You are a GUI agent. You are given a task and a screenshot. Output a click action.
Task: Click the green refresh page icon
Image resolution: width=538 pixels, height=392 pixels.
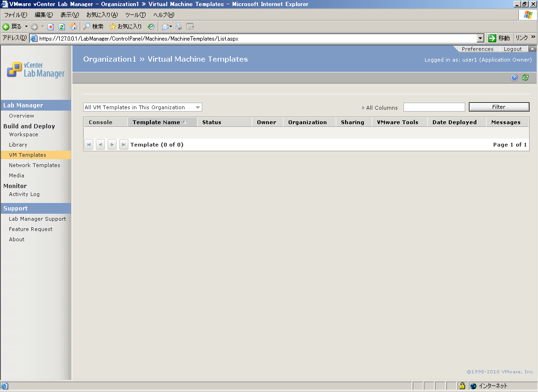pos(525,77)
